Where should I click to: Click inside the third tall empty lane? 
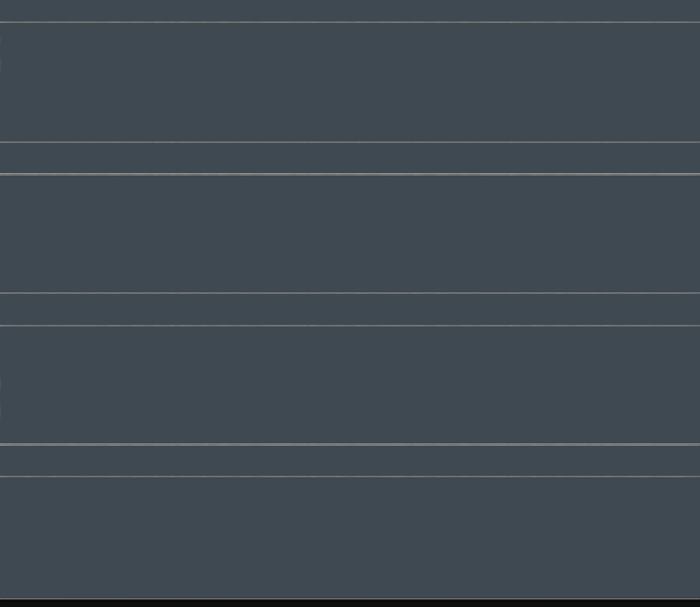[350, 385]
